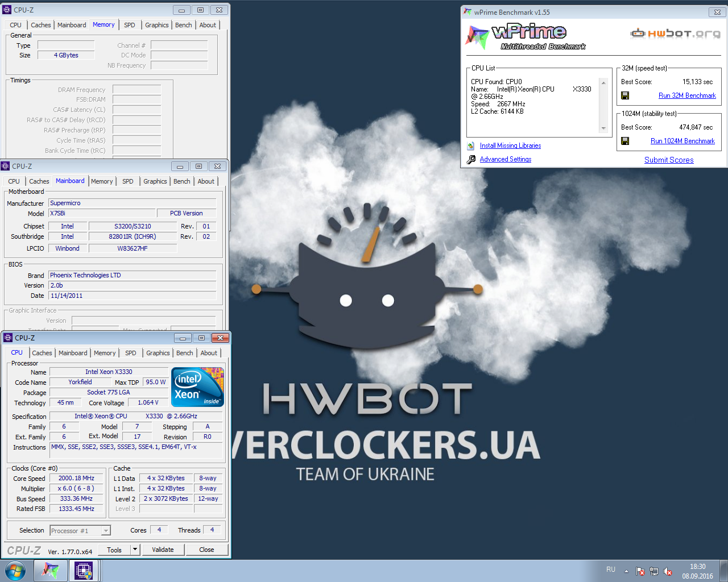Click the Intel Xeon inside badge
The height and width of the screenshot is (582, 728).
pos(197,387)
